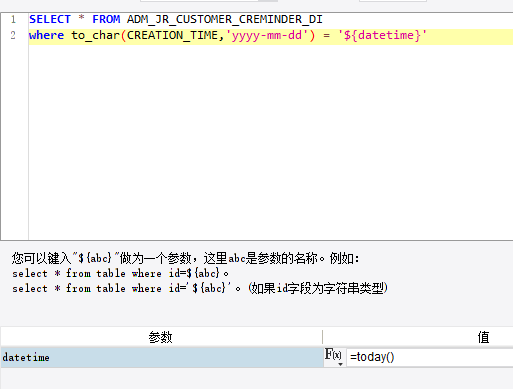513x389 pixels.
Task: Open the F(x) formula type selector
Action: [x=334, y=357]
